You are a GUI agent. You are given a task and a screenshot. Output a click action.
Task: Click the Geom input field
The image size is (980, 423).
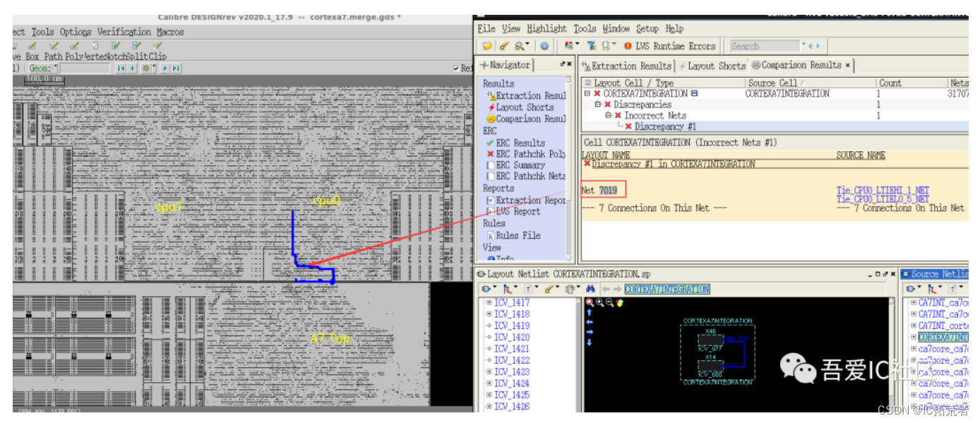tap(85, 68)
